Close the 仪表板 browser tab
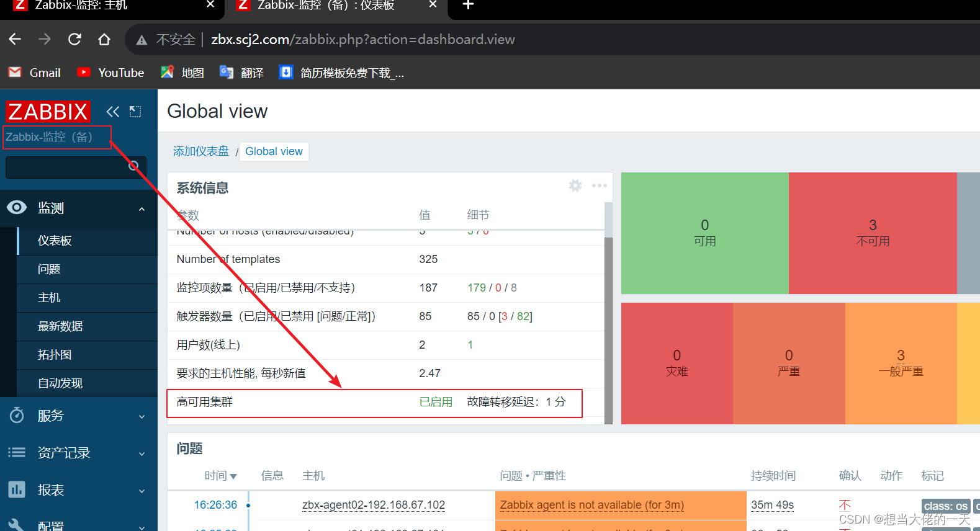This screenshot has height=531, width=980. pyautogui.click(x=433, y=4)
